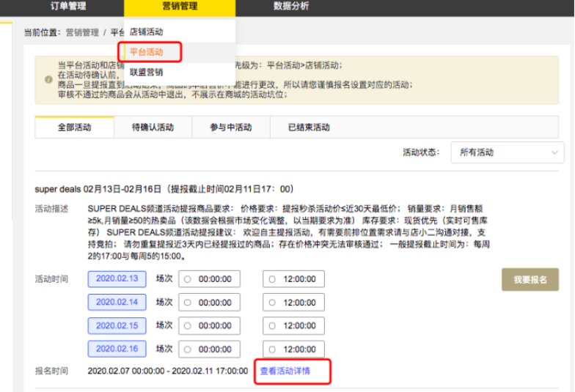Screen dimensions: 575x392
Task: Open the 订单管理 top menu
Action: click(x=68, y=6)
